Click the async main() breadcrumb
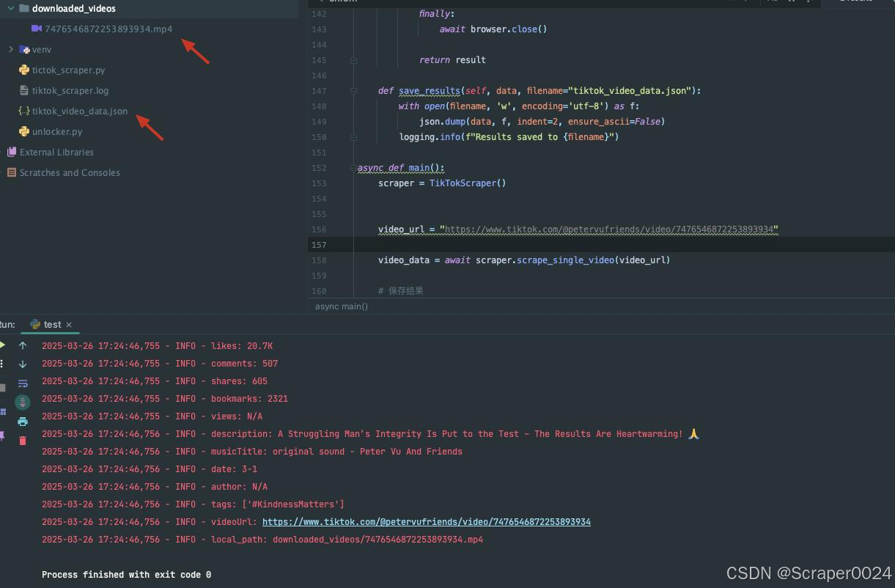This screenshot has width=895, height=588. coord(342,306)
